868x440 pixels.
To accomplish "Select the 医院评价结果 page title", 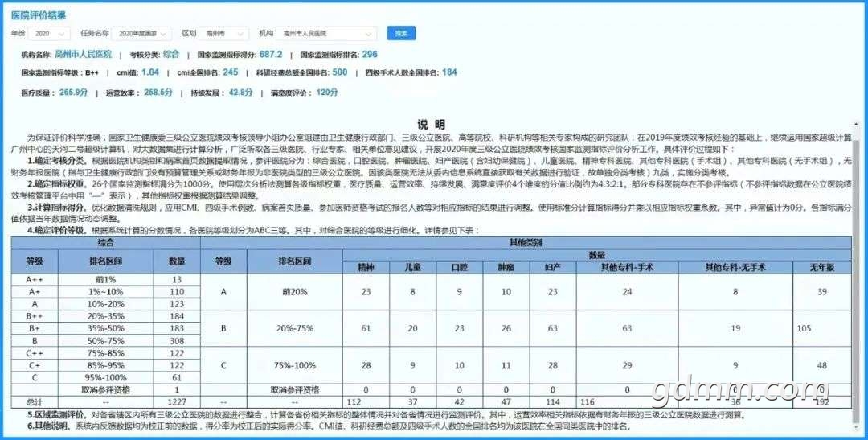I will 39,14.
